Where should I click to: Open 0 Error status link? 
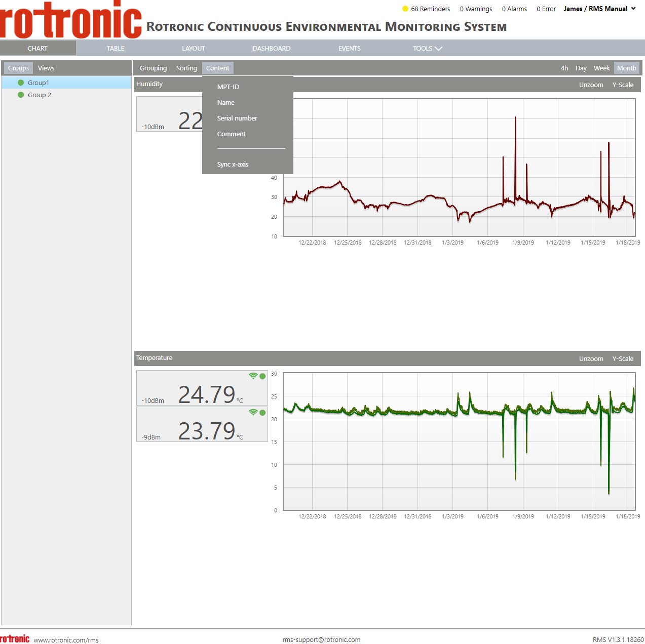546,9
